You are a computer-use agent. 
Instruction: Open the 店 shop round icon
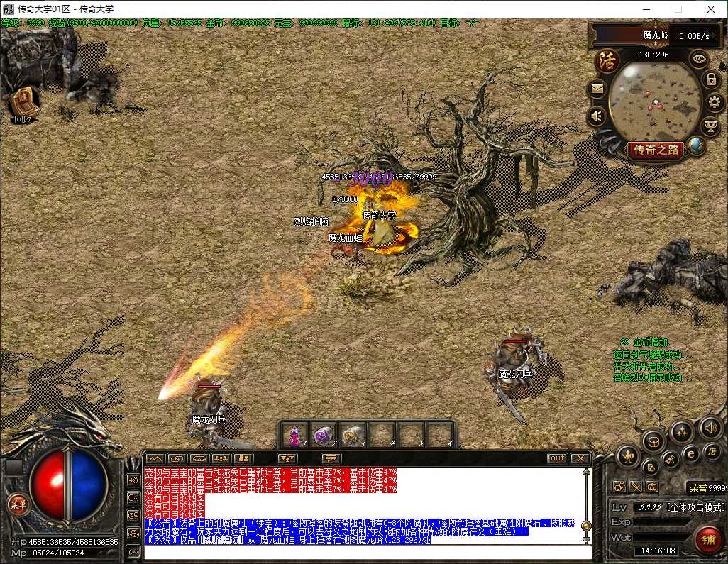pos(711,450)
